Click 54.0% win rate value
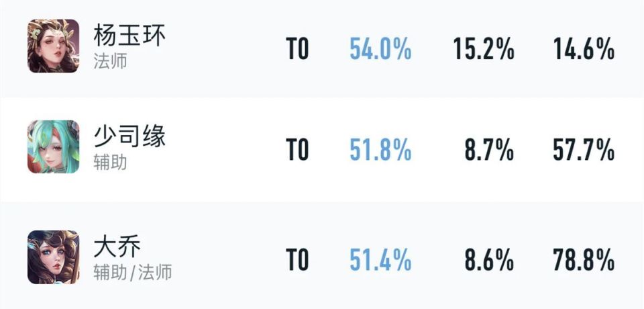 [x=380, y=48]
